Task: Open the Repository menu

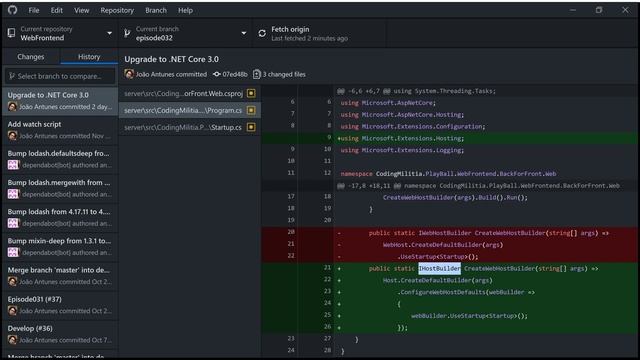Action: [117, 10]
